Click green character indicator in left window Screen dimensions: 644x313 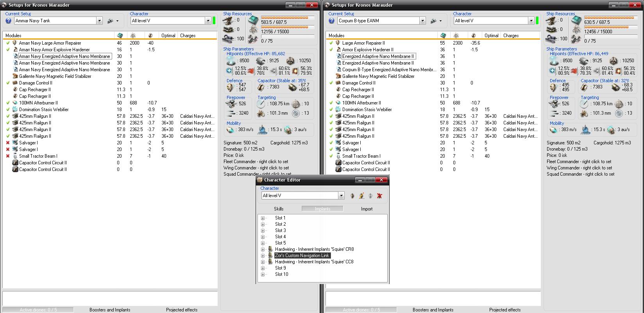pos(214,21)
